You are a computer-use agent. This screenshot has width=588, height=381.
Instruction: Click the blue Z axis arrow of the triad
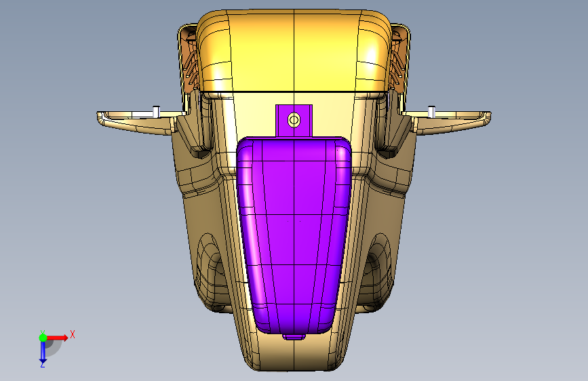pyautogui.click(x=43, y=352)
